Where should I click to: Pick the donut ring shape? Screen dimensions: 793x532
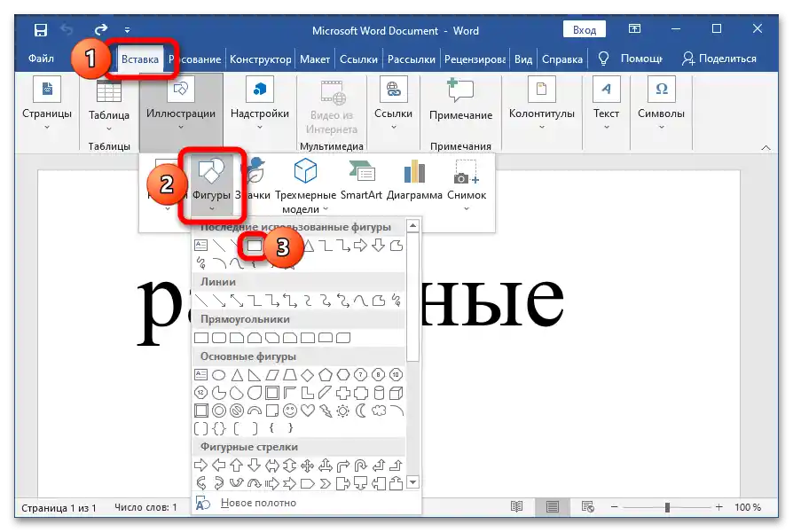coord(218,411)
